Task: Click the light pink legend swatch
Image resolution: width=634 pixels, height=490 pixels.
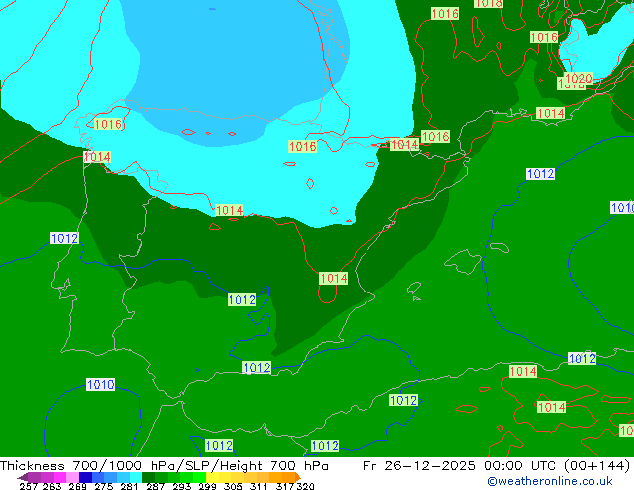Action: [72, 477]
